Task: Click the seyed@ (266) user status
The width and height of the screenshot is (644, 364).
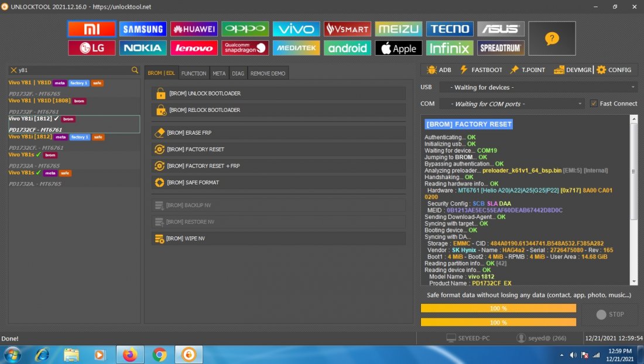Action: pos(542,338)
